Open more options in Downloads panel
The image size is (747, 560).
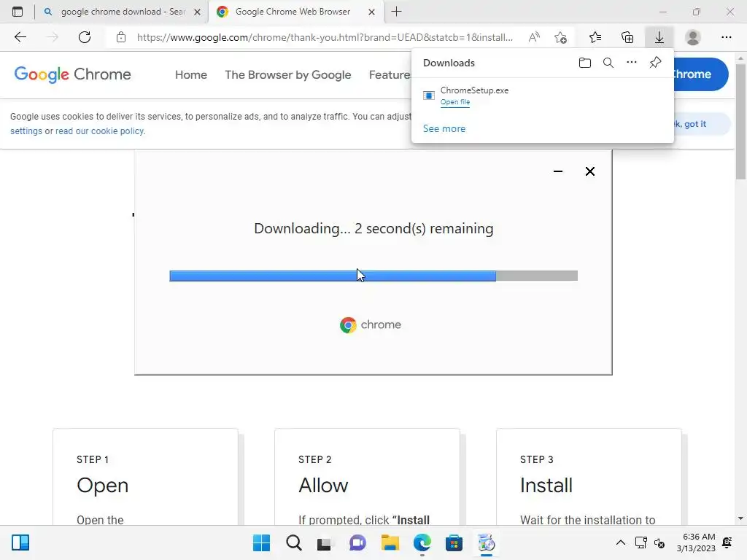click(632, 63)
